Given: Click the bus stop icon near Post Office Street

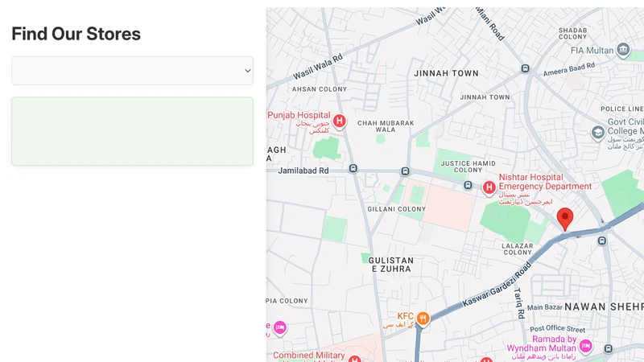Looking at the screenshot, I should pos(609,349).
